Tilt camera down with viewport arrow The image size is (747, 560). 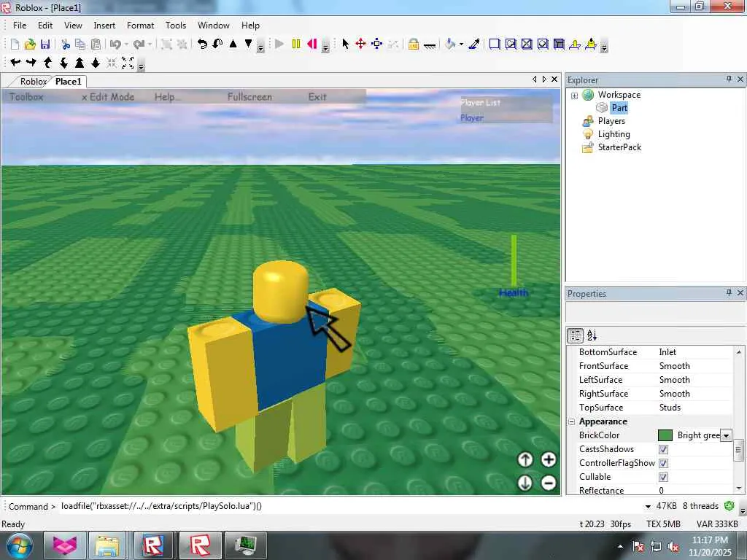[525, 483]
